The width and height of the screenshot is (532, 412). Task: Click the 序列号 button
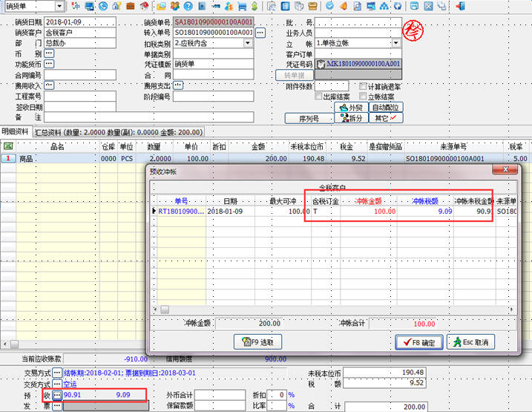[309, 119]
